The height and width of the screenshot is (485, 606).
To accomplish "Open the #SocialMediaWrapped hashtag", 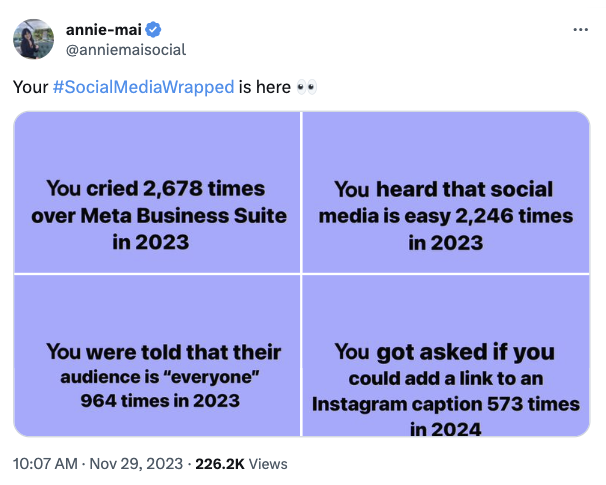I will pyautogui.click(x=143, y=87).
